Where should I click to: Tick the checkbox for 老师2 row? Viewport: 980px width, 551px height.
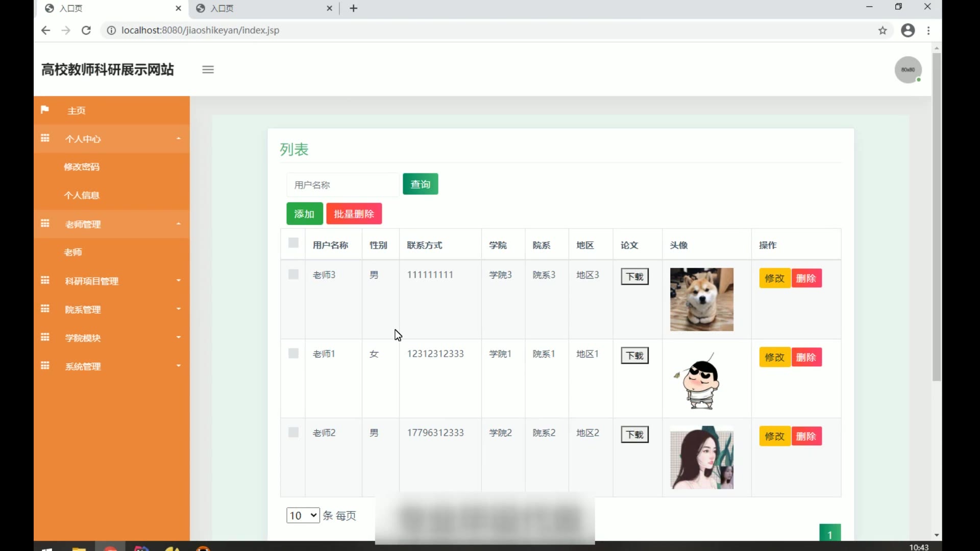coord(293,433)
